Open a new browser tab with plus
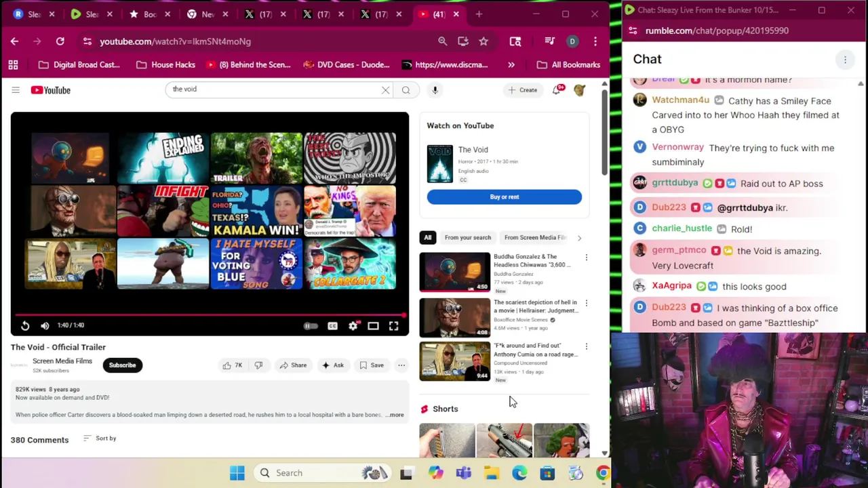Viewport: 868px width, 488px height. tap(479, 14)
